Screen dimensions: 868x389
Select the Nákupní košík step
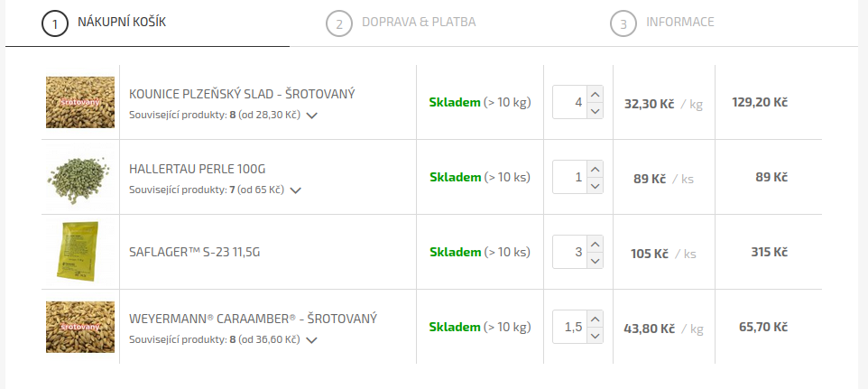(x=122, y=23)
